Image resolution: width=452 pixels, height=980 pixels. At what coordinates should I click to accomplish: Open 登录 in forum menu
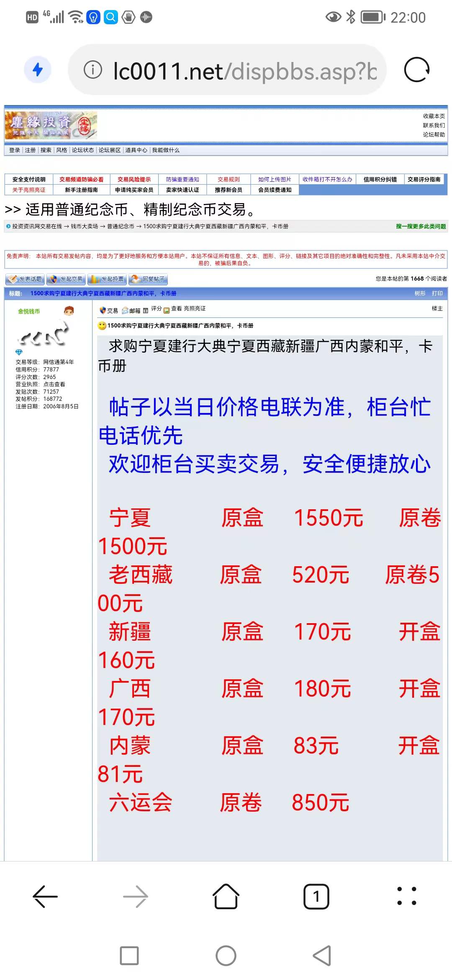point(15,150)
